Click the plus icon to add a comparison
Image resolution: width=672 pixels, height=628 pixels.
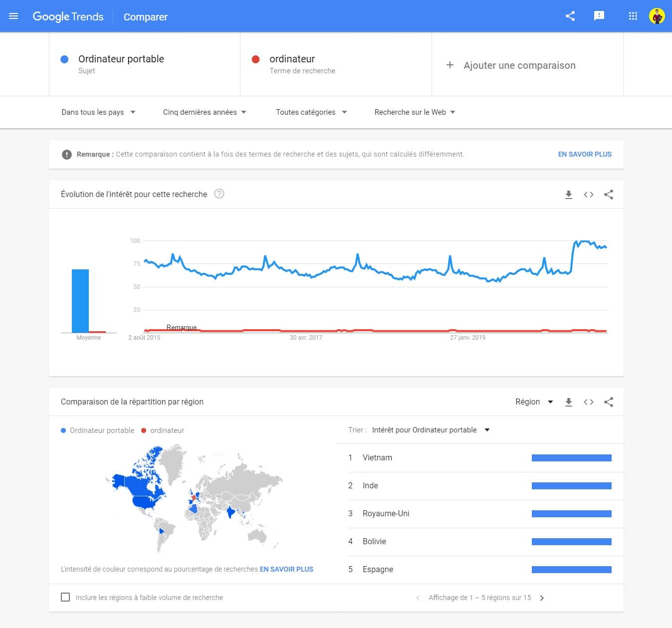pyautogui.click(x=449, y=65)
